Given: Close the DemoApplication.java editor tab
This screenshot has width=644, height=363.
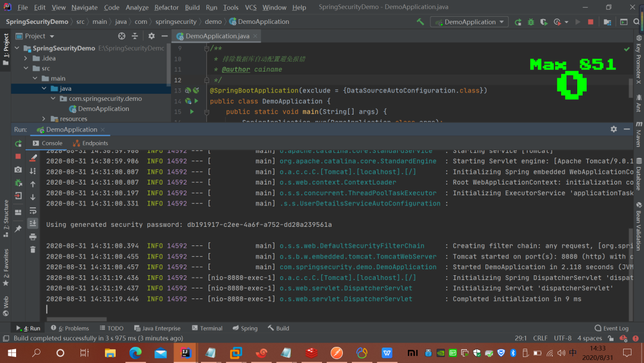Looking at the screenshot, I should (x=255, y=36).
